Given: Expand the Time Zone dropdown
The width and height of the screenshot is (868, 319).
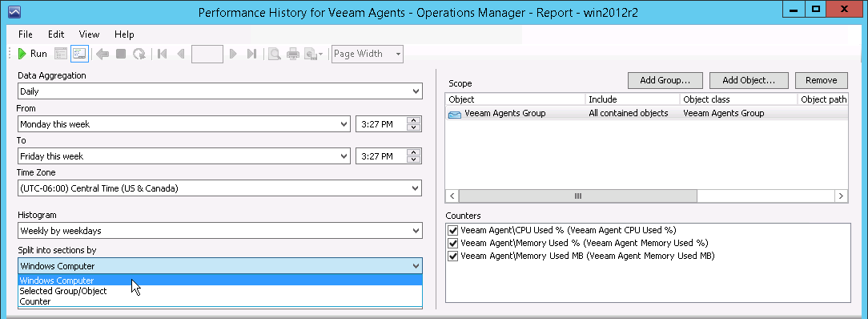Looking at the screenshot, I should (x=219, y=188).
